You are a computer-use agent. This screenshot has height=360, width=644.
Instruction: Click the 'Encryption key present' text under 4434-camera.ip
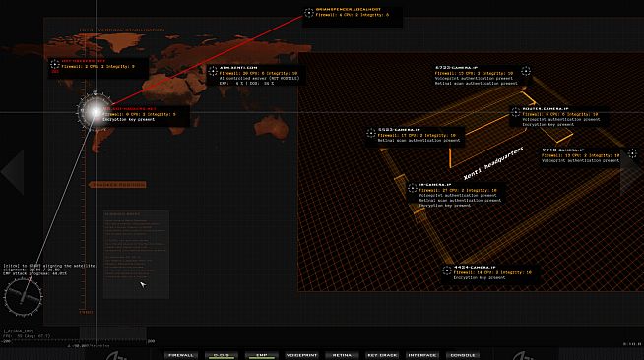click(x=480, y=278)
